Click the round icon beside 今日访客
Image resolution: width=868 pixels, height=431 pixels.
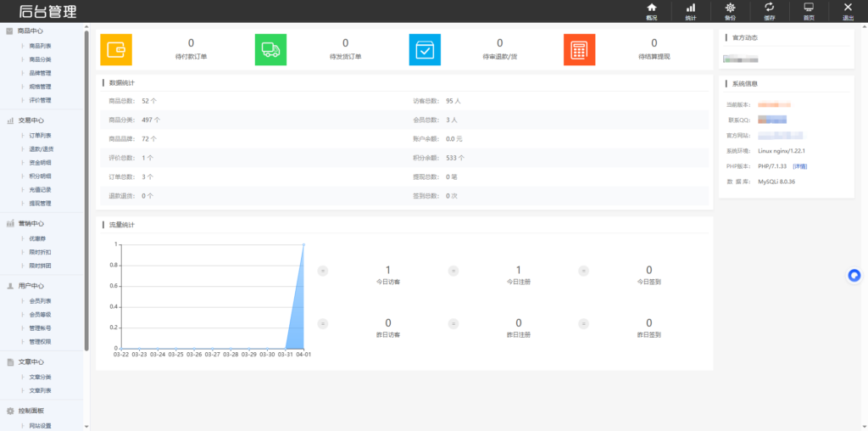click(x=323, y=271)
